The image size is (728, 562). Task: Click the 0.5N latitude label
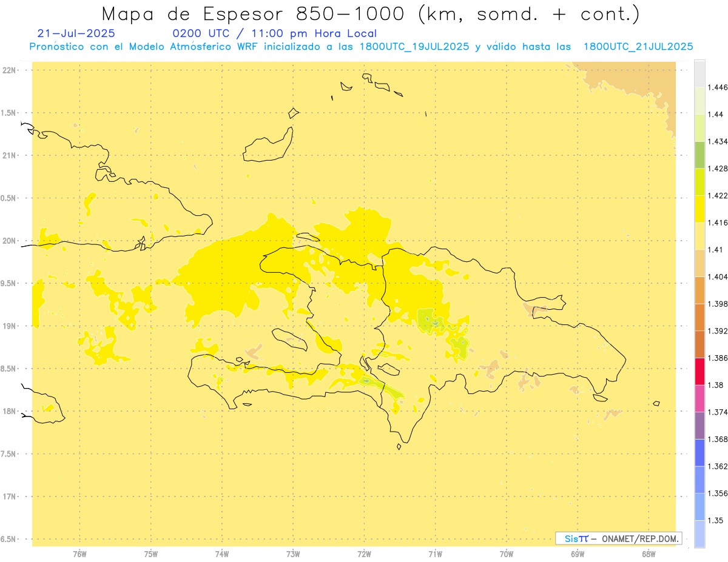pos(8,198)
